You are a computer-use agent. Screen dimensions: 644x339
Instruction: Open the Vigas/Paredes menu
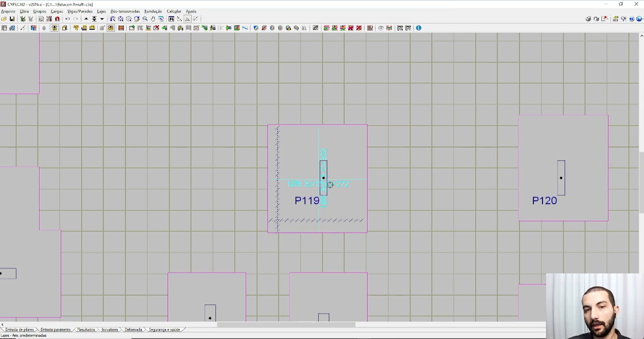pos(80,11)
